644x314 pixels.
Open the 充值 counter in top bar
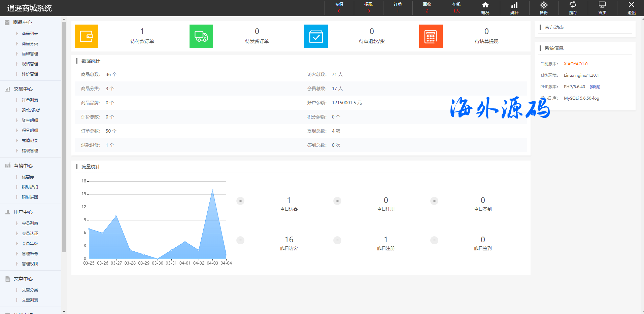pos(339,7)
